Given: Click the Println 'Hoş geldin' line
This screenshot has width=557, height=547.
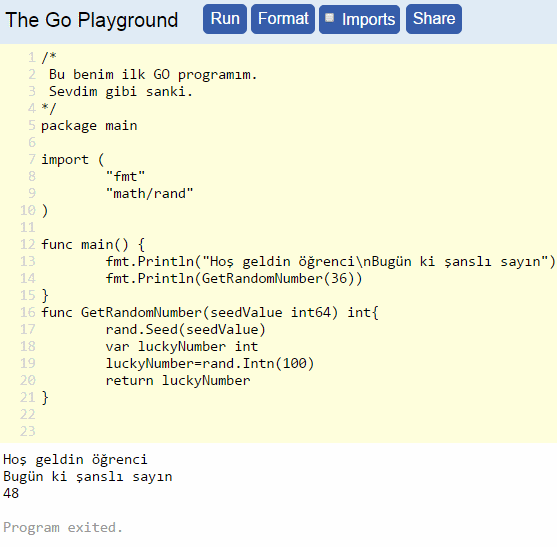Looking at the screenshot, I should click(x=330, y=261).
